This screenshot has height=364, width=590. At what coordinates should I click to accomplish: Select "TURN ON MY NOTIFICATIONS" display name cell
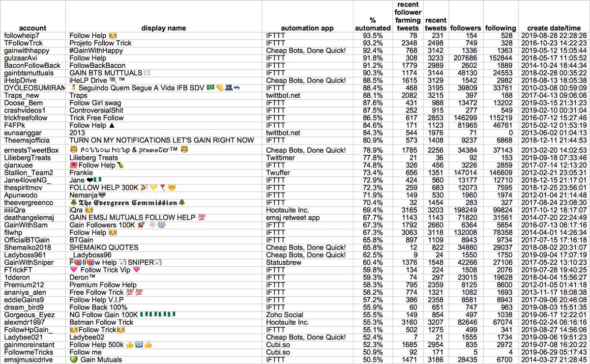[162, 140]
